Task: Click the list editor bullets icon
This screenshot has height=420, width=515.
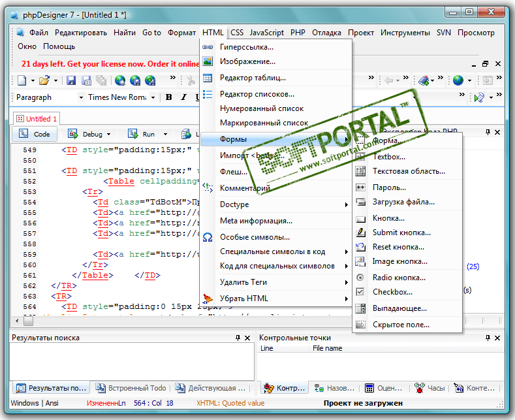Action: coord(208,94)
